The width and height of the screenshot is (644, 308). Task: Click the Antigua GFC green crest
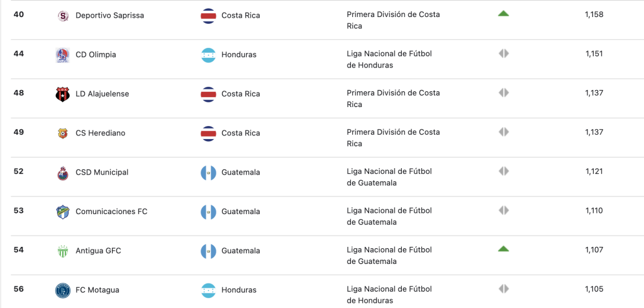(62, 251)
